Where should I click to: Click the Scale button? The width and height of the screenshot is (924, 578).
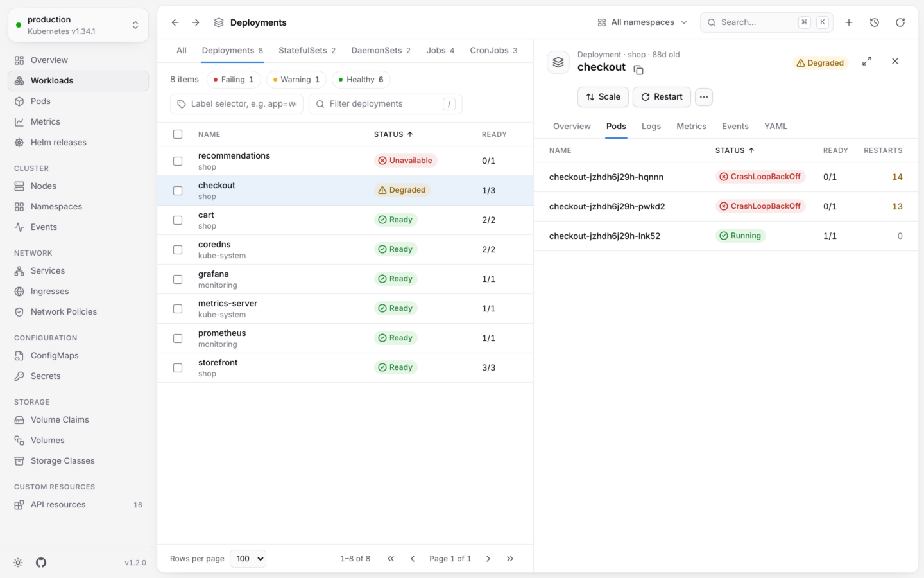tap(603, 97)
